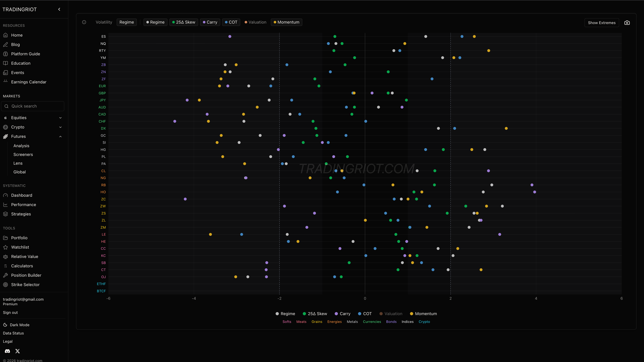Screen dimensions: 644x362
Task: Open Futures Analysis submenu item
Action: pos(21,146)
